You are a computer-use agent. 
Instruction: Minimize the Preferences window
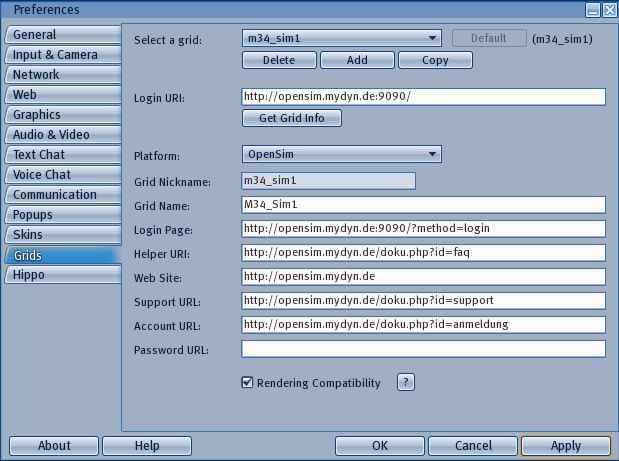coord(593,9)
